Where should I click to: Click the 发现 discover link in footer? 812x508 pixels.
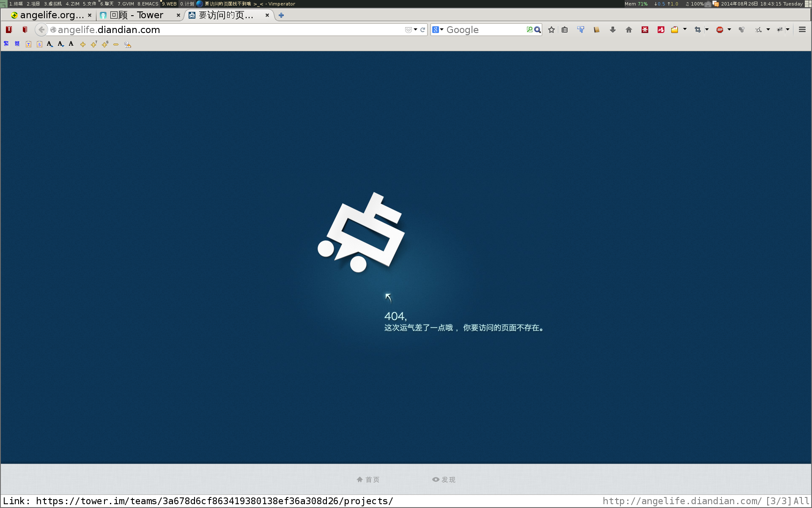click(444, 480)
